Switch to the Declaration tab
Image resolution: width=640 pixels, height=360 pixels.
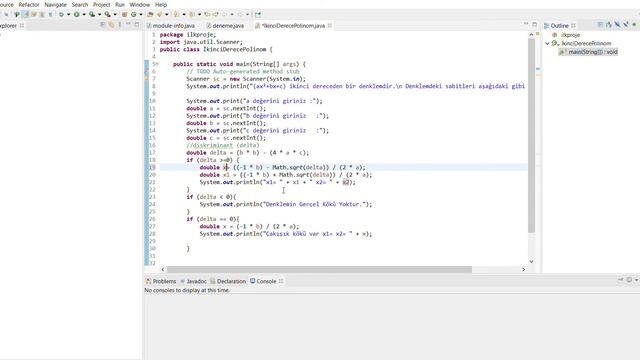228,281
